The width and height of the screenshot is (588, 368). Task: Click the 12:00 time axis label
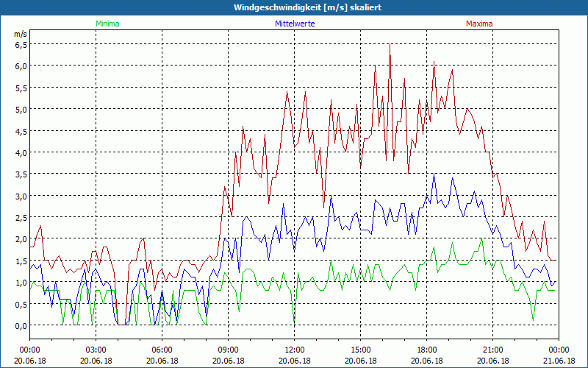(295, 350)
